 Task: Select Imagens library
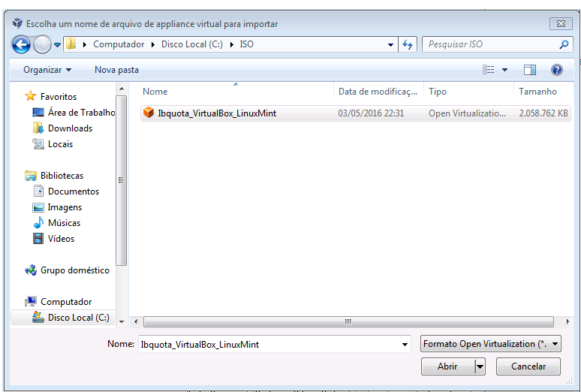65,207
